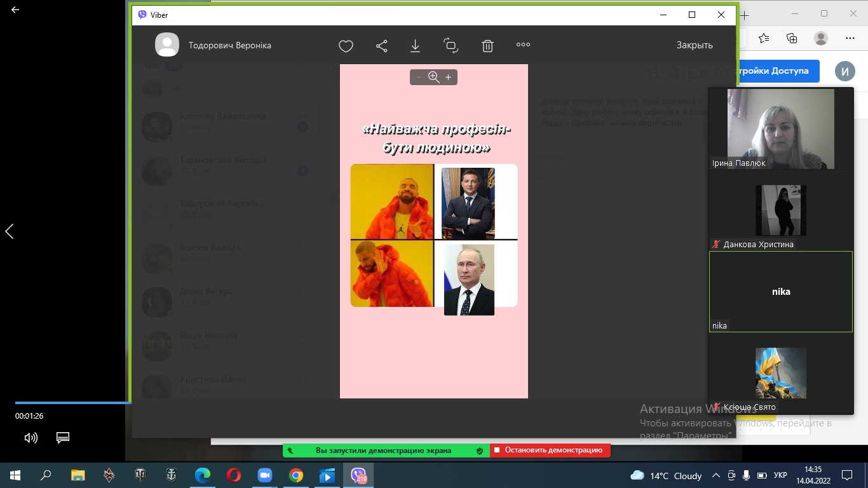Open File Explorer from taskbar

click(78, 475)
